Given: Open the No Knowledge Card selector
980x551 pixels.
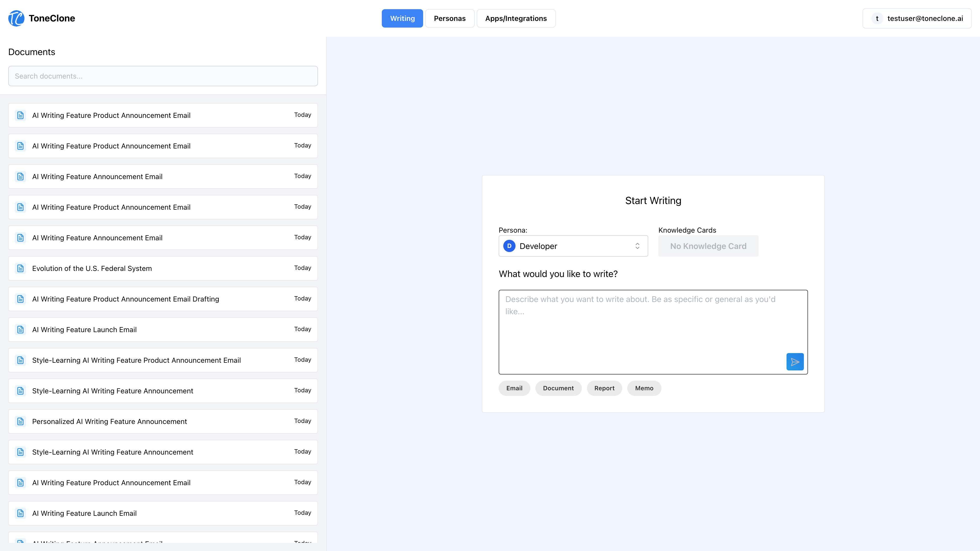Looking at the screenshot, I should (x=708, y=246).
